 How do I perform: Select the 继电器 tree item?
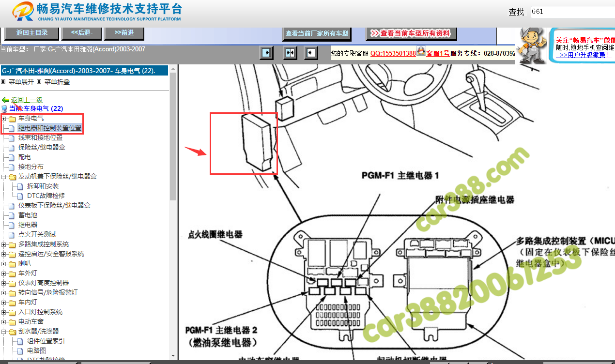point(28,225)
